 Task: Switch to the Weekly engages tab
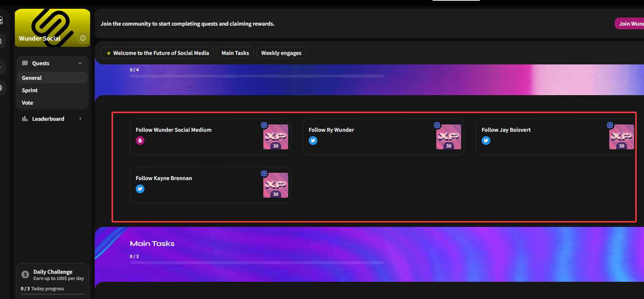[281, 53]
